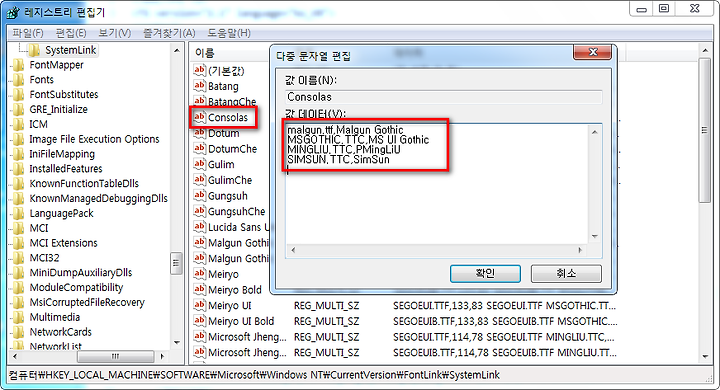Viewport: 720px width, 390px height.
Task: Open the 도움말(H) menu
Action: tap(229, 33)
